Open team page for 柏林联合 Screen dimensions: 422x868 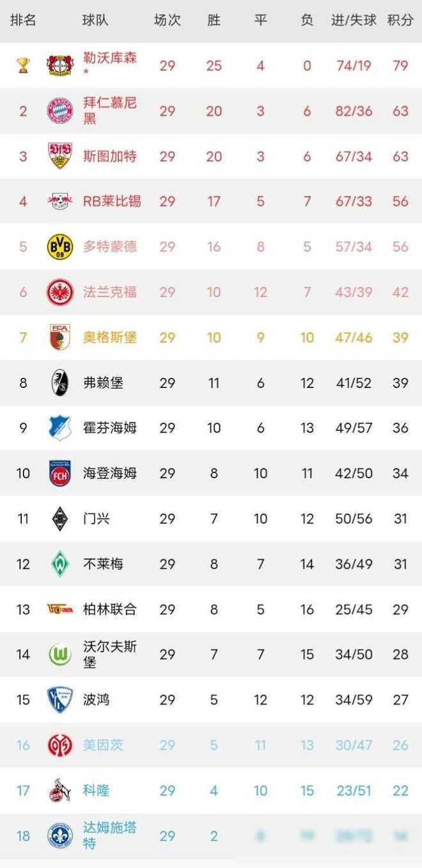point(110,609)
